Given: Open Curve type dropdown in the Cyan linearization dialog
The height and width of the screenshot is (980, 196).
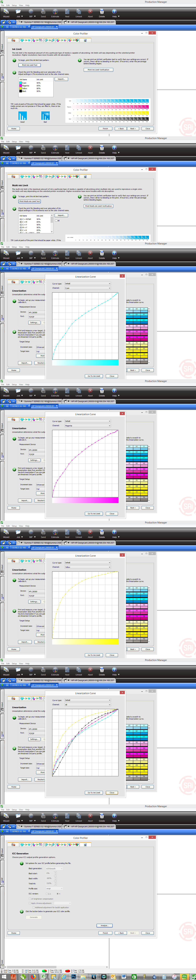Looking at the screenshot, I should [x=88, y=283].
